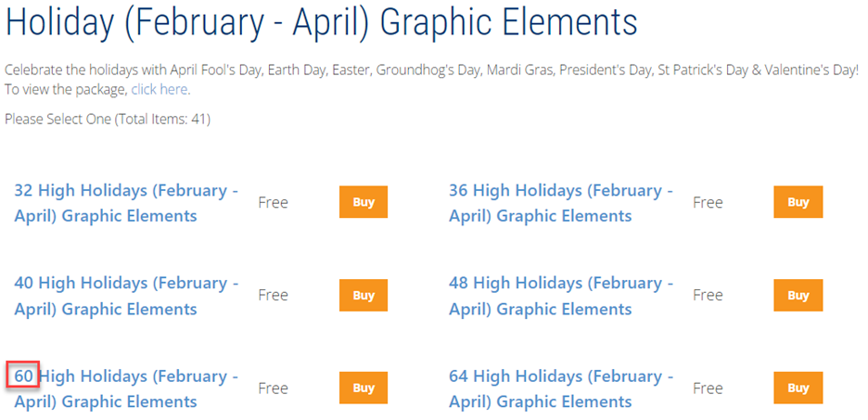Open the 60 High Holidays Graphic Elements link

(x=125, y=388)
